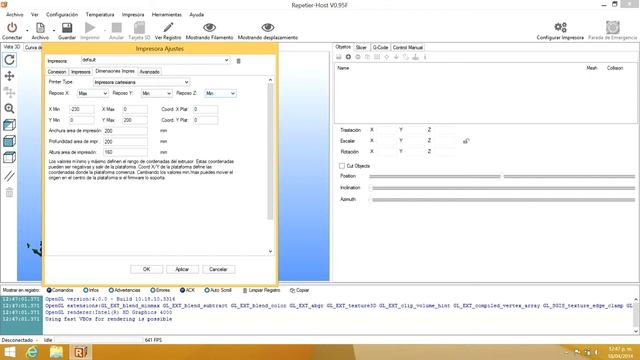Select the top view cube icon
The height and width of the screenshot is (360, 640).
pos(9,157)
